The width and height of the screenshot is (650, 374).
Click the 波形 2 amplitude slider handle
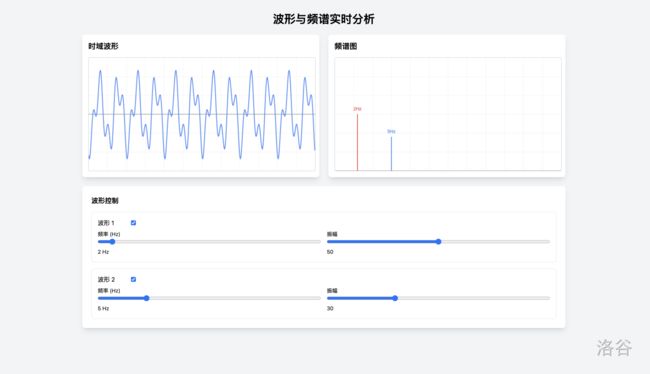[395, 298]
